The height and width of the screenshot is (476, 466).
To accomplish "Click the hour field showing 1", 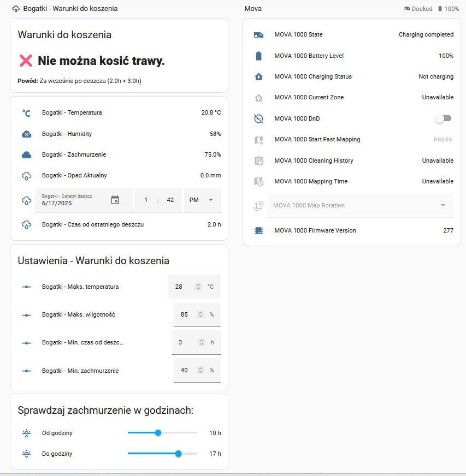I will click(146, 200).
